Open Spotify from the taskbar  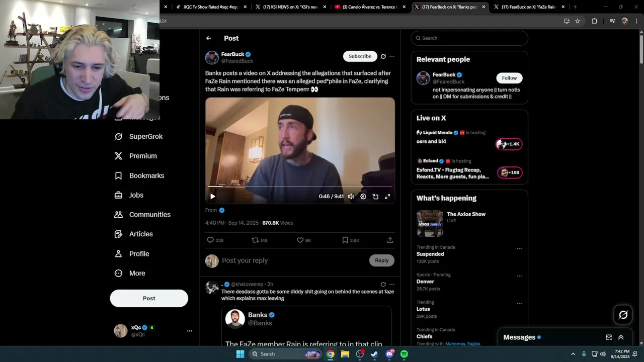404,354
